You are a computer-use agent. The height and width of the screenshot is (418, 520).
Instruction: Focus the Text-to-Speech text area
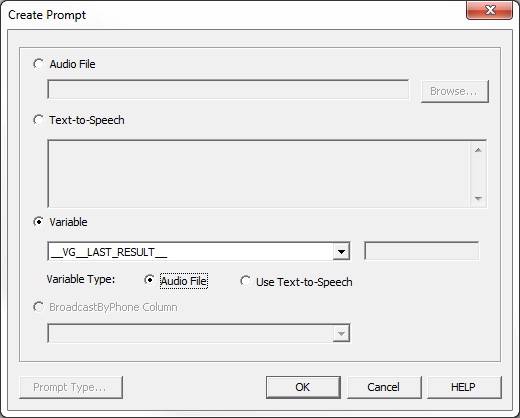[259, 174]
